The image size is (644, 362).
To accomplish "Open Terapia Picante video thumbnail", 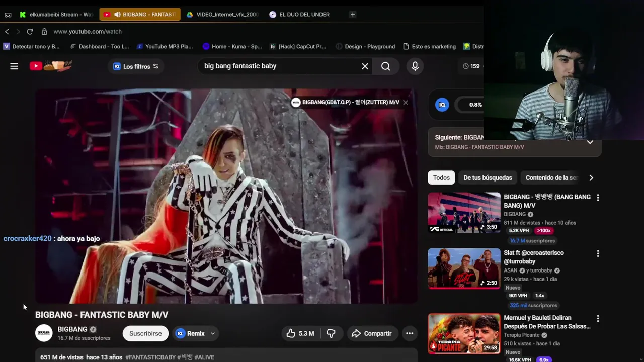I will pos(464,333).
